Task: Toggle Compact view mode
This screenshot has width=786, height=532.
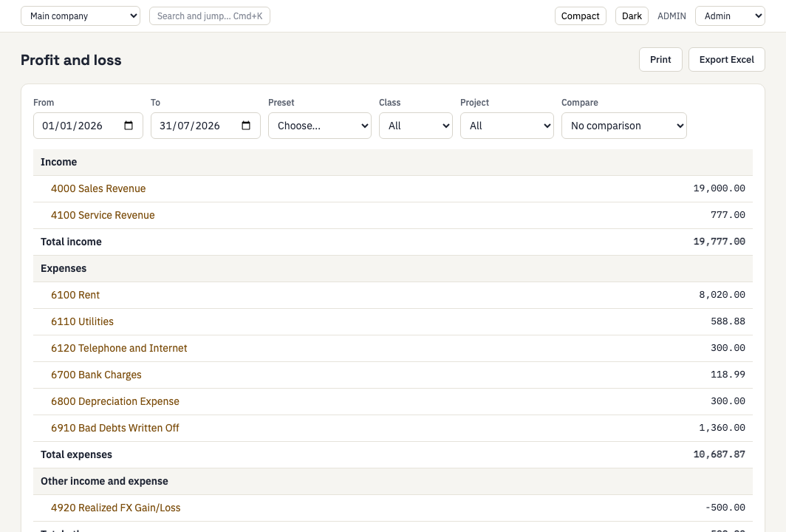Action: coord(581,16)
